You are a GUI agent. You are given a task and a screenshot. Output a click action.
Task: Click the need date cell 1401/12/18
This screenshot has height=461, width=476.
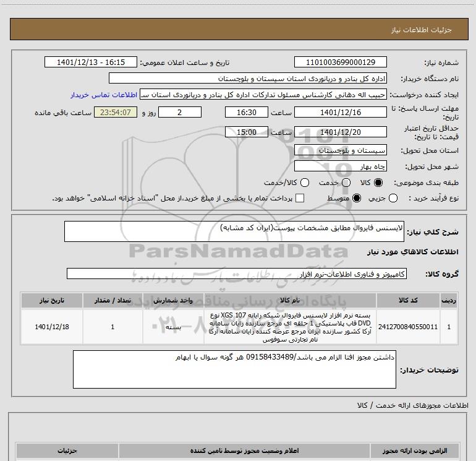coord(51,327)
